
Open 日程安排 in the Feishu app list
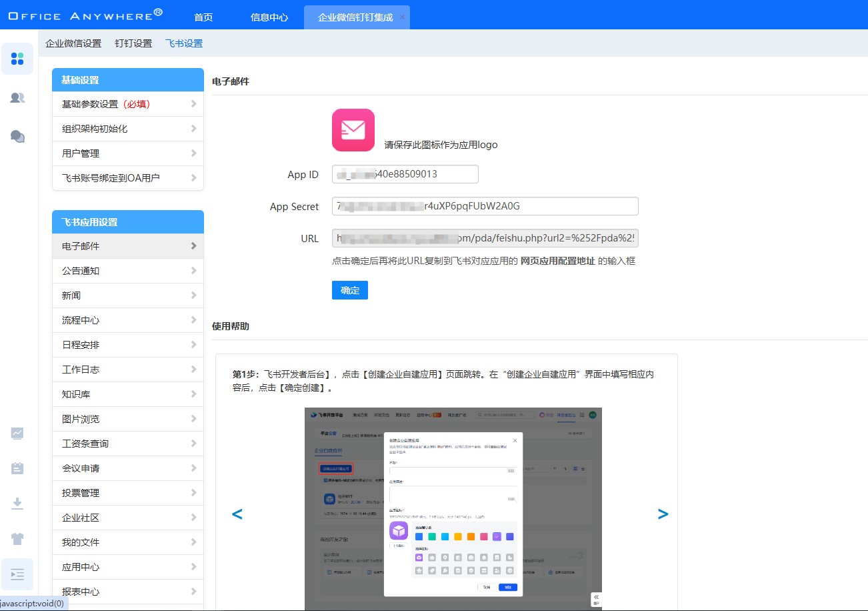coord(128,345)
